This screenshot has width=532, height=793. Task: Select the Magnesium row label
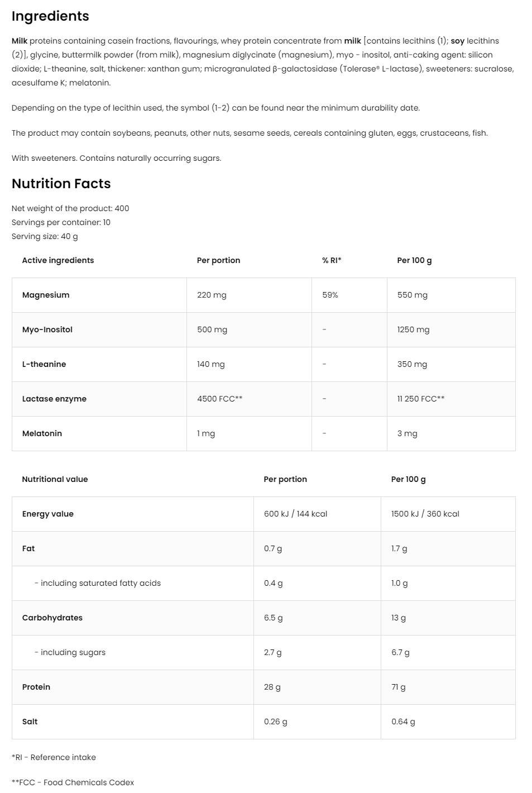[x=46, y=295]
